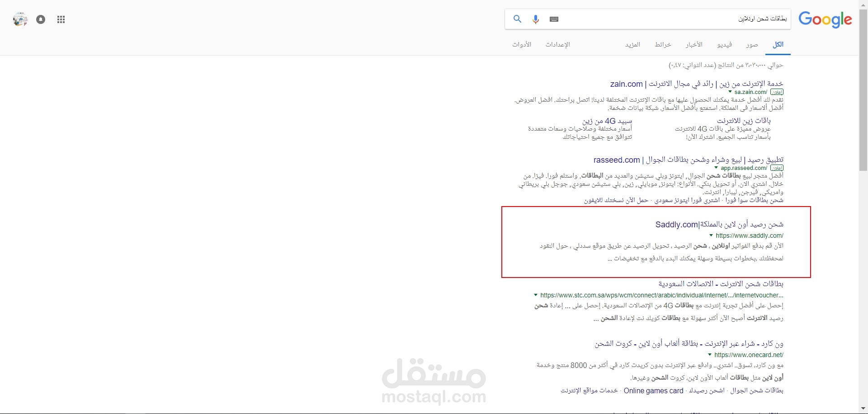Open the zain.com ad result title
This screenshot has height=414, width=868.
point(697,84)
